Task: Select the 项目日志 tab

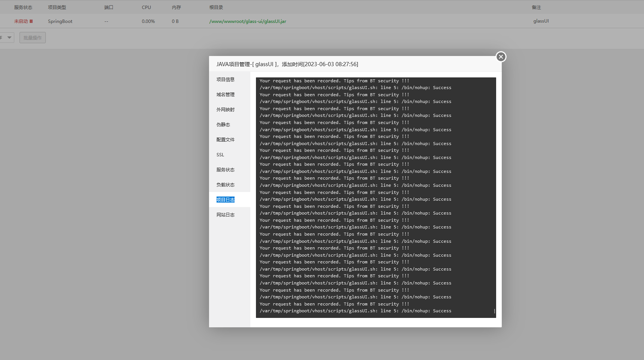Action: pyautogui.click(x=230, y=200)
